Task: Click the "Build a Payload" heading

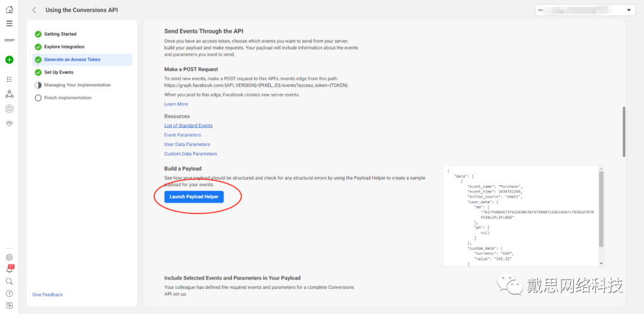Action: pyautogui.click(x=183, y=169)
